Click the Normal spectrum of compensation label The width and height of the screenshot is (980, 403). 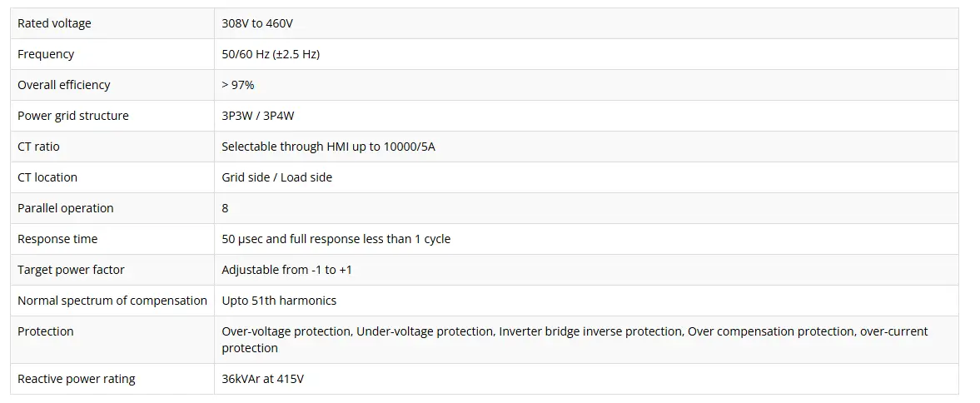112,301
